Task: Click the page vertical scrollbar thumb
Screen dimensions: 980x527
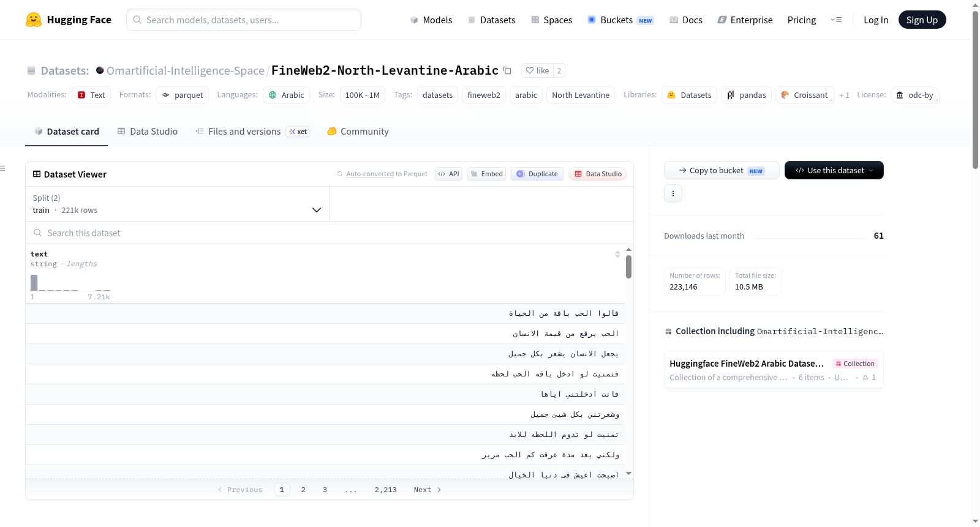Action: point(975,89)
